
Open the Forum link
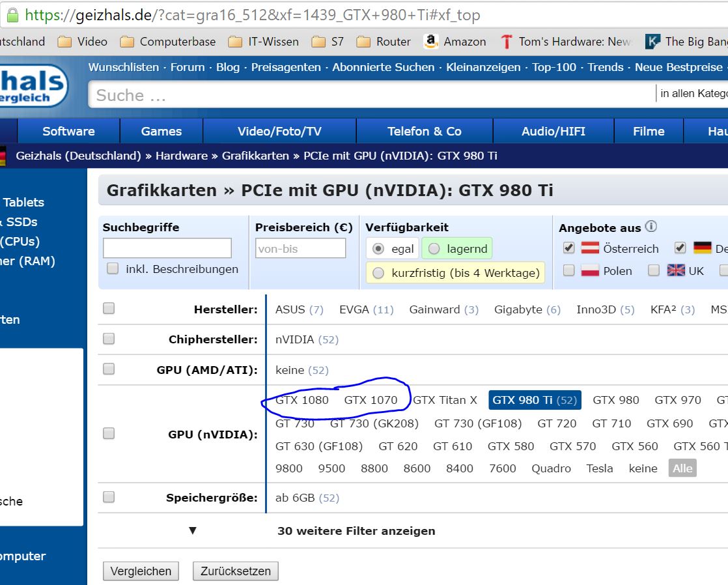pos(188,67)
